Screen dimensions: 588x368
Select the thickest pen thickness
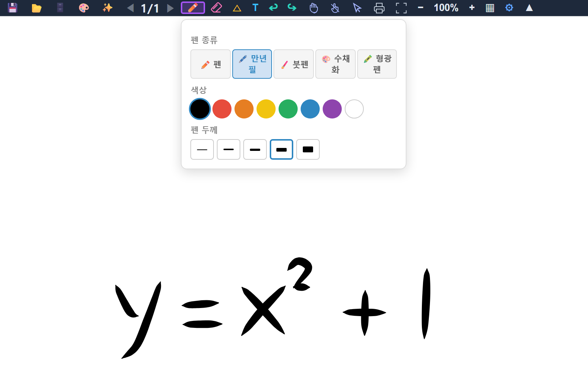(308, 149)
